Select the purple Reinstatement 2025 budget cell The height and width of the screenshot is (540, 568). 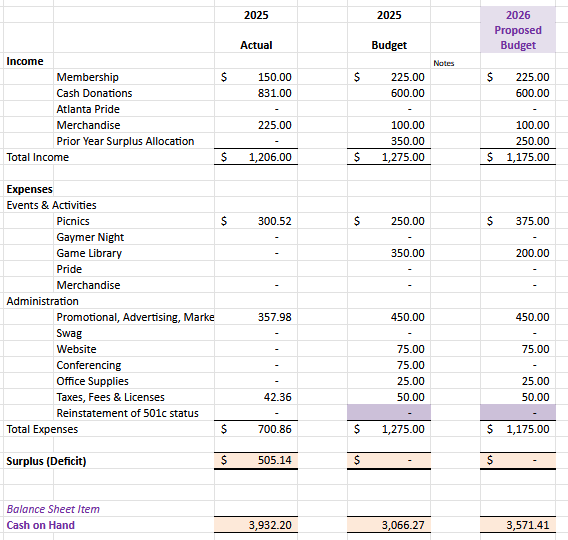click(x=389, y=413)
